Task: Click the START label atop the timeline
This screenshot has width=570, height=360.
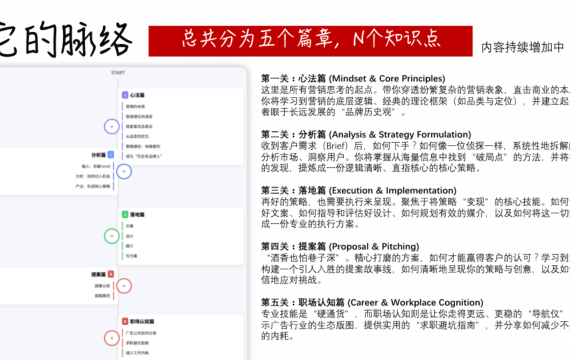Action: (118, 73)
